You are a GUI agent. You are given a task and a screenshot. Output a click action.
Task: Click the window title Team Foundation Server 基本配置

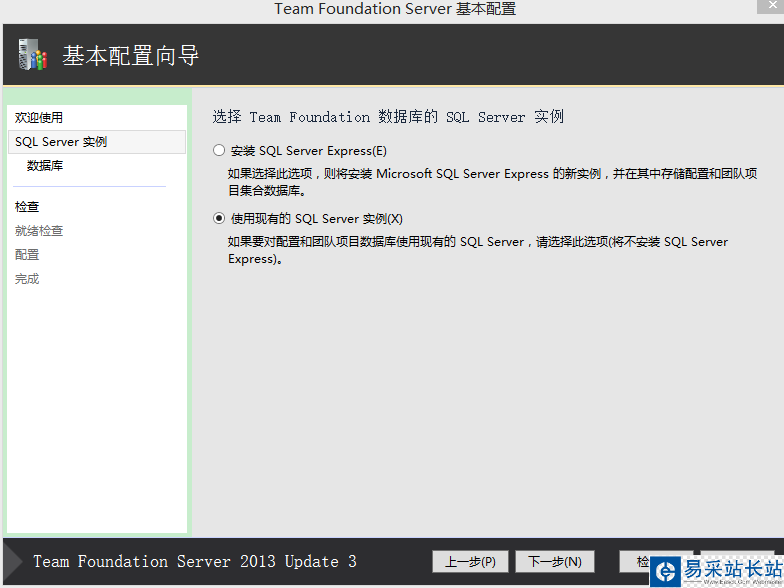395,8
